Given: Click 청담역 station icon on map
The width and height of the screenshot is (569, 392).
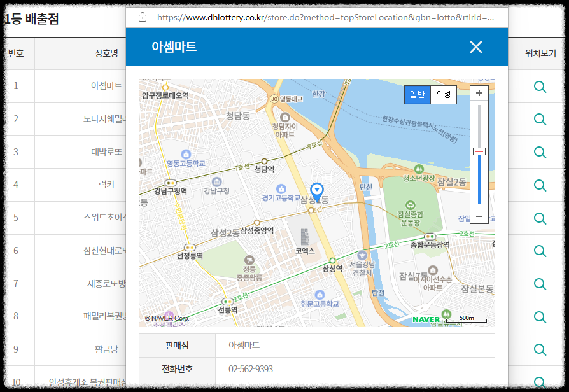Looking at the screenshot, I should pos(264,161).
